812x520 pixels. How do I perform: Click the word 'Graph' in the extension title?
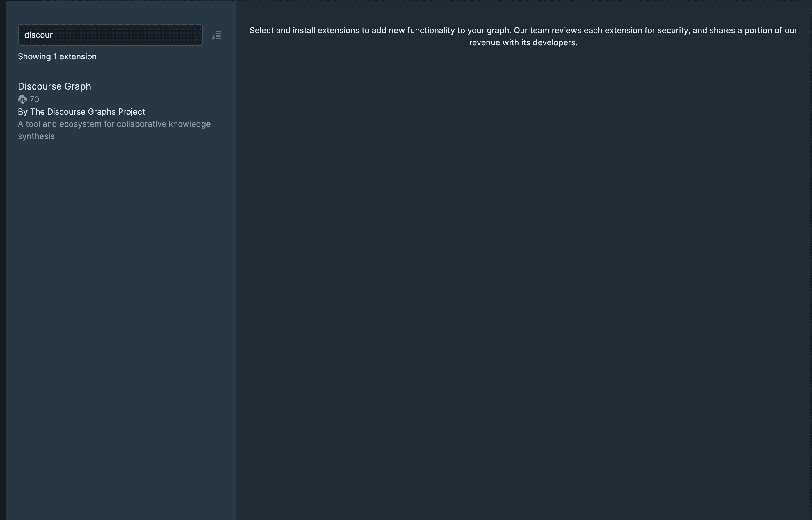(x=78, y=86)
